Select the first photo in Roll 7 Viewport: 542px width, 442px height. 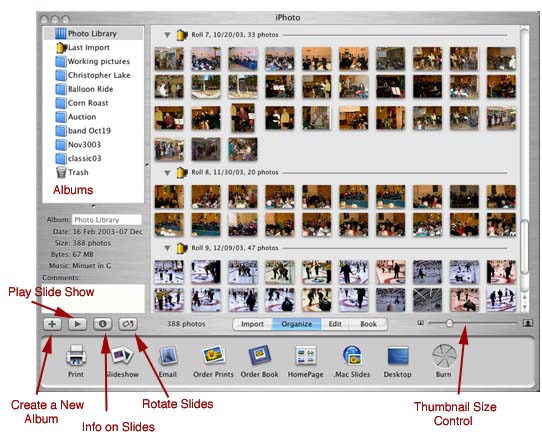pyautogui.click(x=169, y=59)
